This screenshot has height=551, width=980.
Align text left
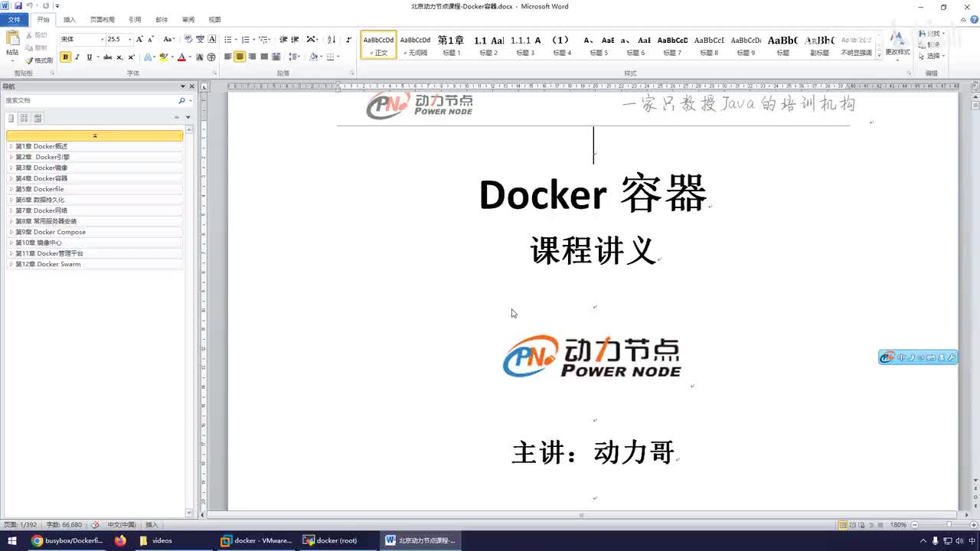point(227,57)
